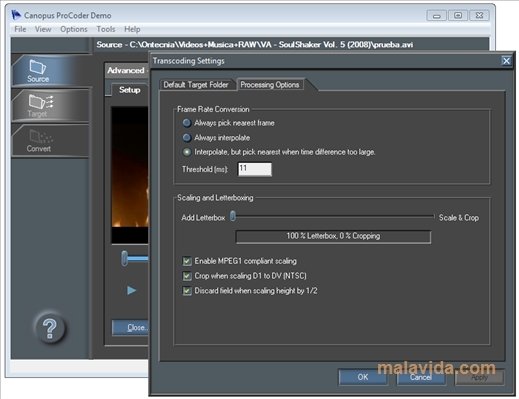
Task: Open the Help menu
Action: 132,29
